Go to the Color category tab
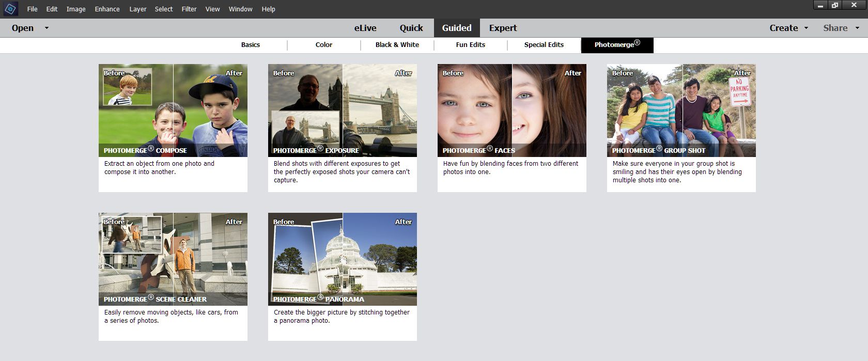The width and height of the screenshot is (868, 361). (x=324, y=45)
